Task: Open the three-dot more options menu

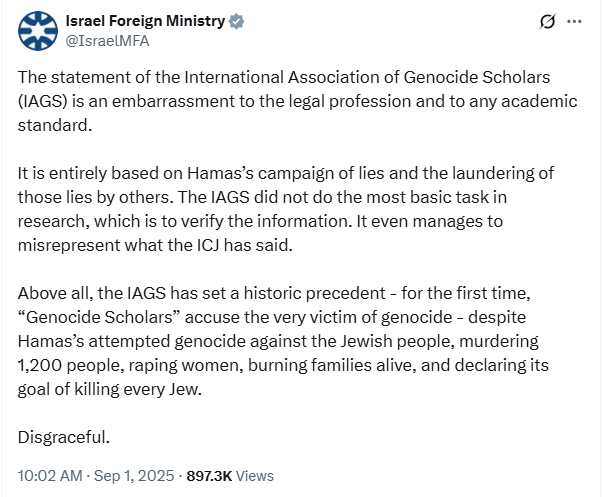Action: tap(574, 21)
